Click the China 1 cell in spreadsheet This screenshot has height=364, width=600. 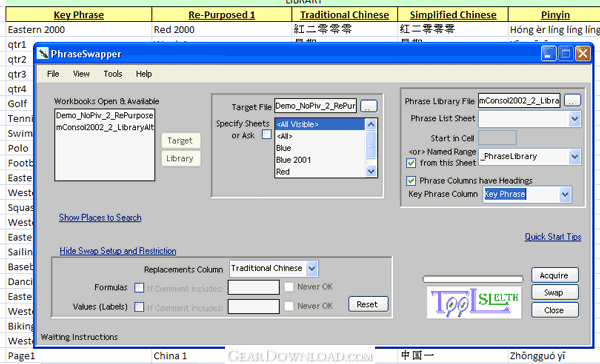[188, 356]
